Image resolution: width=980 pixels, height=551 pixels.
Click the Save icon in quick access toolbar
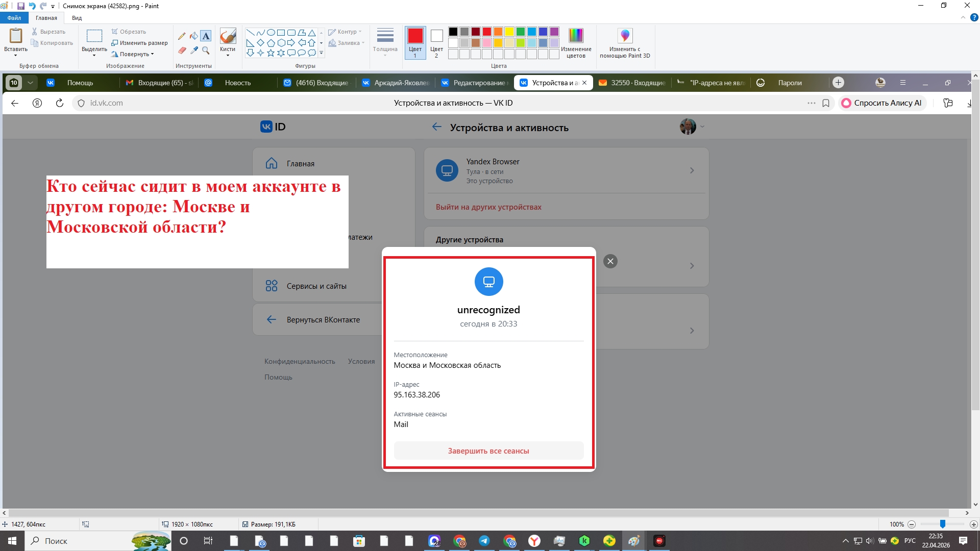[x=21, y=6]
